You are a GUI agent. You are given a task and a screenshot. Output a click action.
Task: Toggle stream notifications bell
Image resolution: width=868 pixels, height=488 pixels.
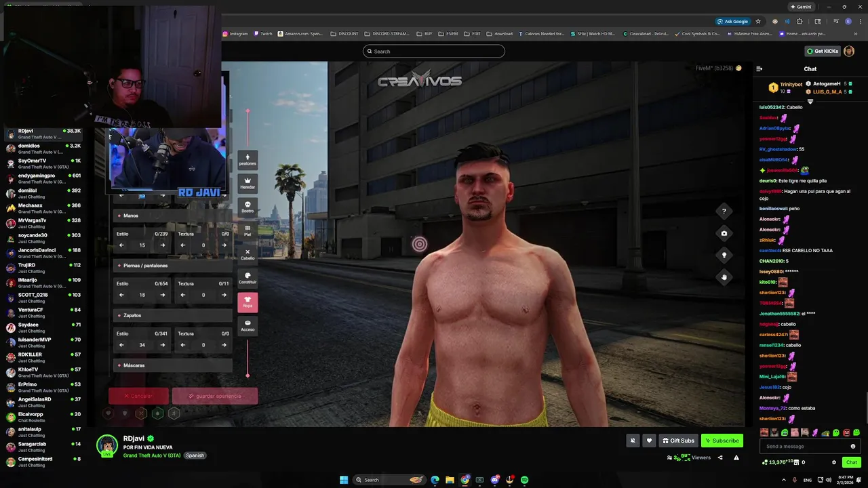(633, 441)
